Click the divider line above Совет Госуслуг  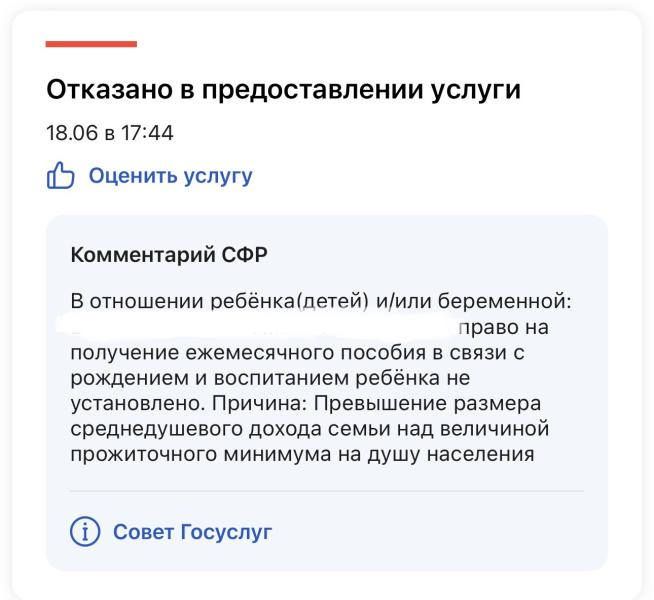[x=327, y=491]
